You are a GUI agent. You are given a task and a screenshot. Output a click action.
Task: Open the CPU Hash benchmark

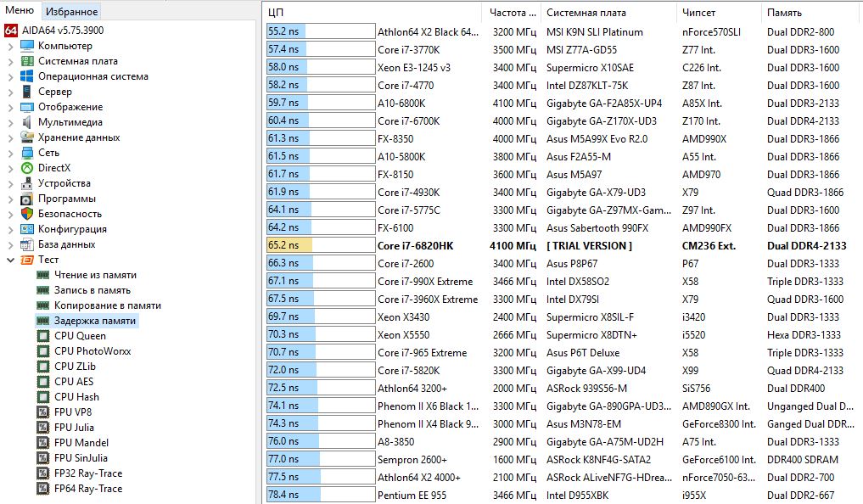pyautogui.click(x=76, y=397)
